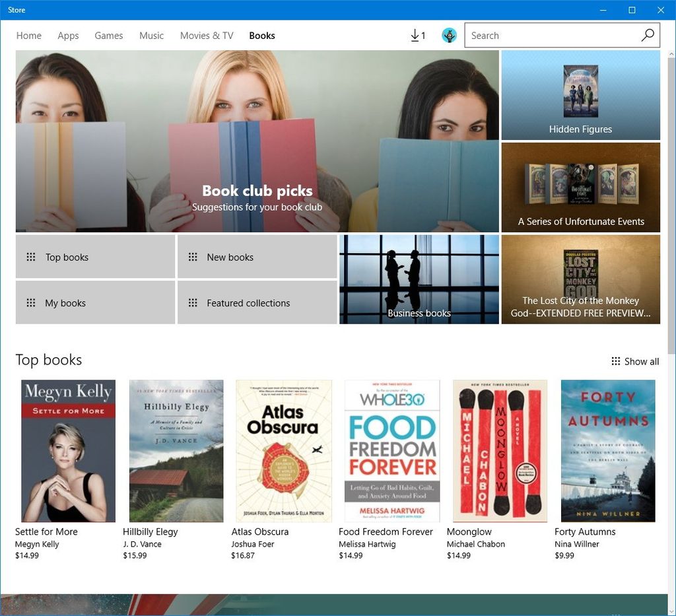Switch to the Movies & TV tab
Viewport: 676px width, 616px height.
click(x=206, y=36)
